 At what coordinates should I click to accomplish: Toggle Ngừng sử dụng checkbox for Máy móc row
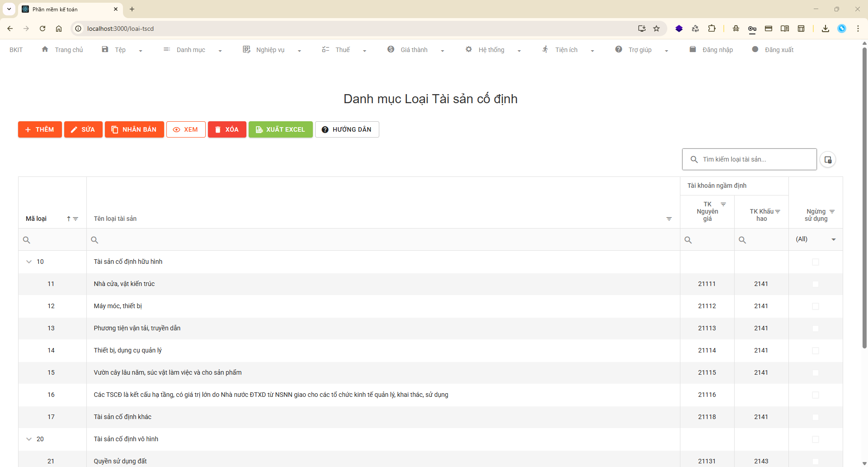coord(816,306)
